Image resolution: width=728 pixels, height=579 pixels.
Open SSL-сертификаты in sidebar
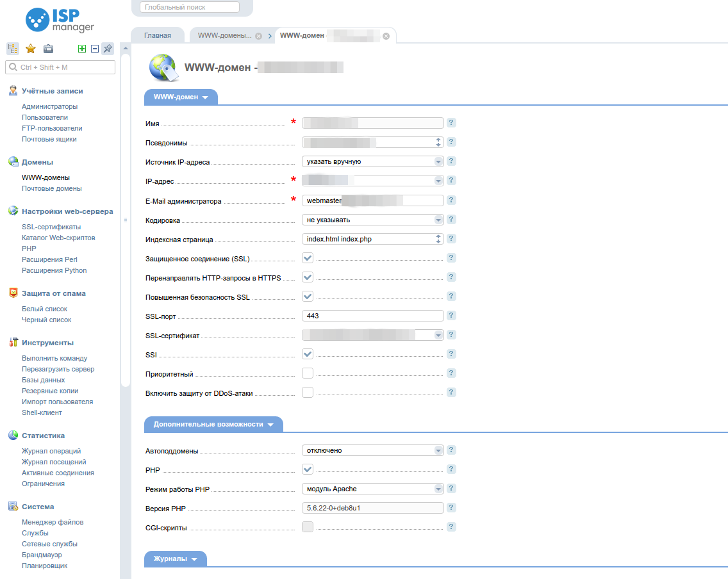coord(51,227)
